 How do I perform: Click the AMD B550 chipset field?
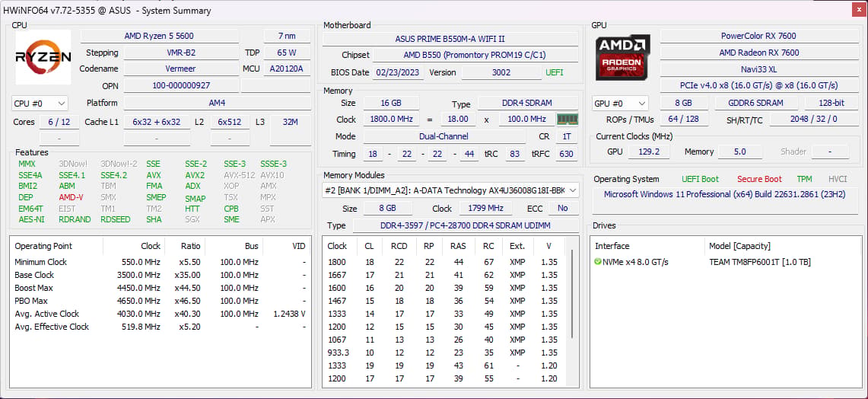point(475,56)
